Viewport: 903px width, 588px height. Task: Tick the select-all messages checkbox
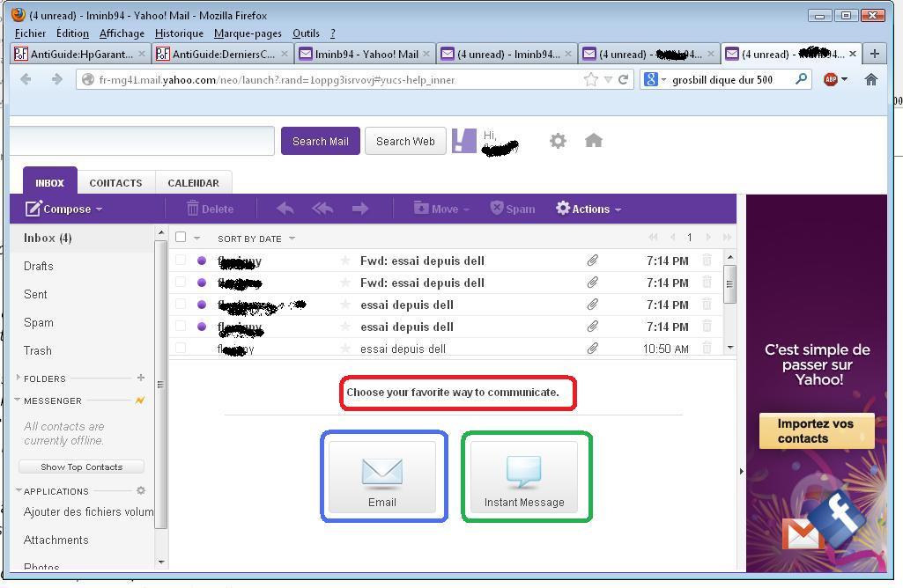tap(181, 237)
